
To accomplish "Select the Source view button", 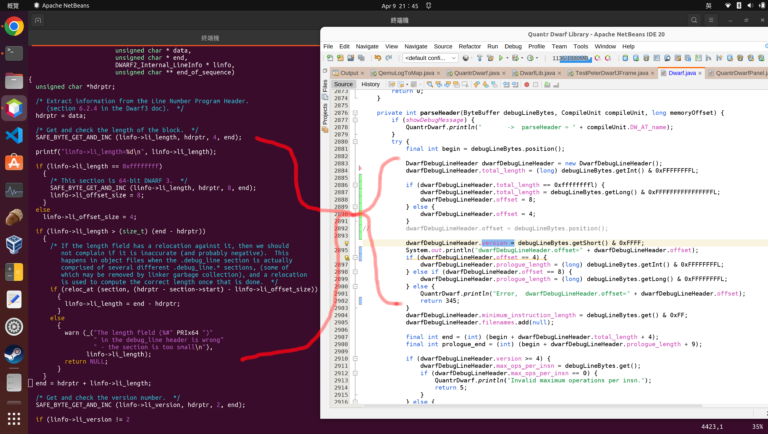I will 343,84.
